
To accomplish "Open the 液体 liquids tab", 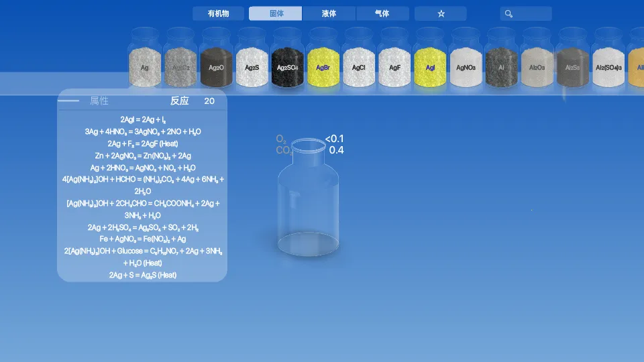I will (x=329, y=13).
